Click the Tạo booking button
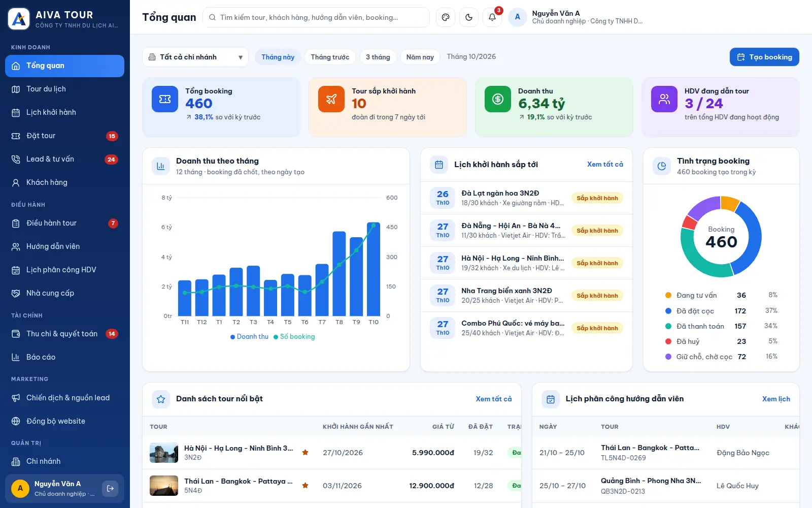This screenshot has height=508, width=812. [x=764, y=57]
